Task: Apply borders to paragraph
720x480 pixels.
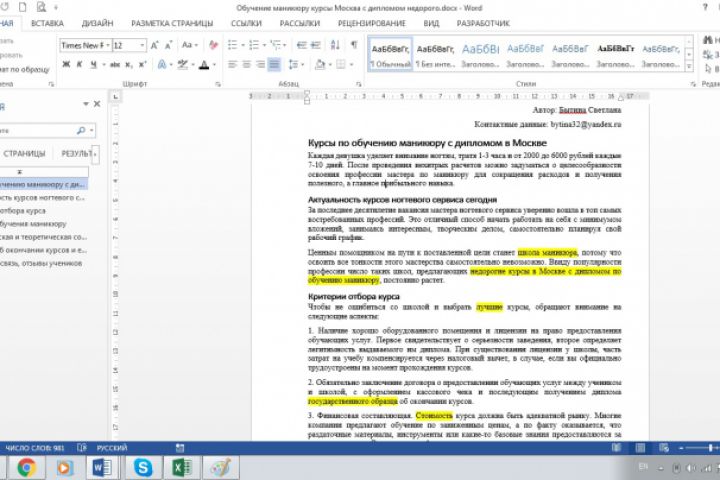Action: (x=341, y=64)
